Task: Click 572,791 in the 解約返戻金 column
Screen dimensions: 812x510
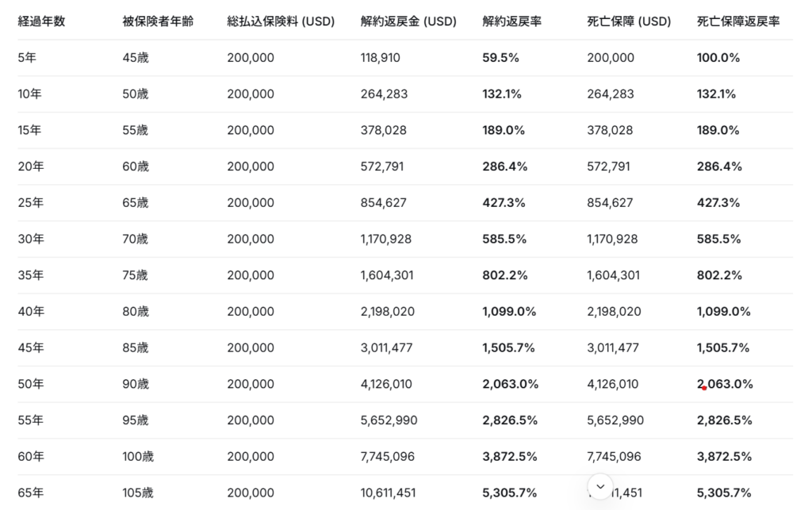Action: click(x=384, y=167)
